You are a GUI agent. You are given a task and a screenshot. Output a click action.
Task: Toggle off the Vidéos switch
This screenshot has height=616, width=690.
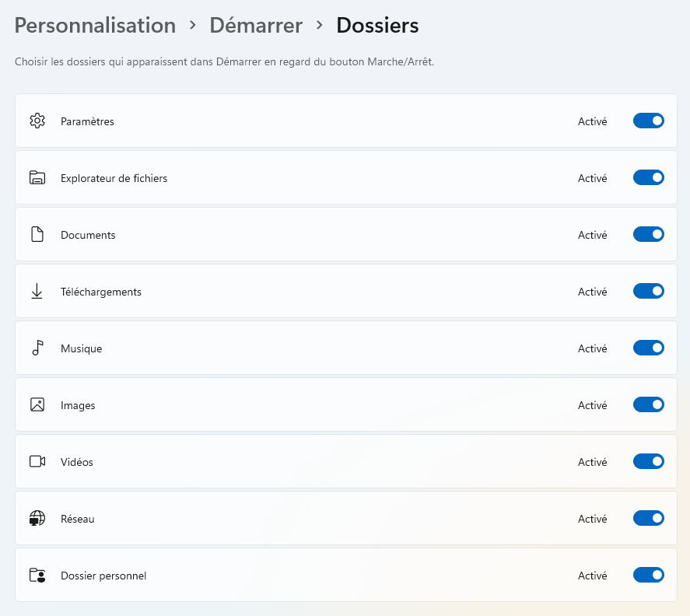648,461
